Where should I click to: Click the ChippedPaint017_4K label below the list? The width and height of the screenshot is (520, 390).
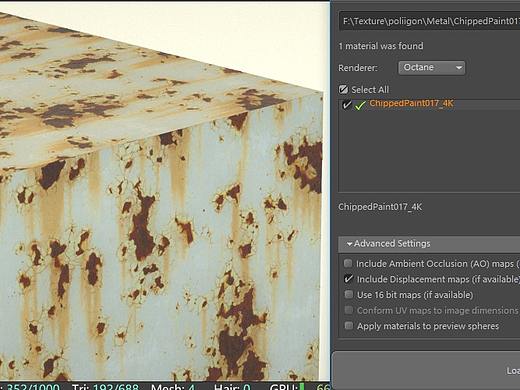pos(380,207)
